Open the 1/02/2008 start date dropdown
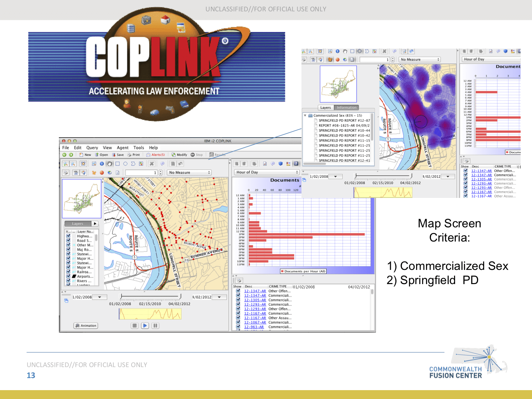532x399 pixels. click(99, 297)
